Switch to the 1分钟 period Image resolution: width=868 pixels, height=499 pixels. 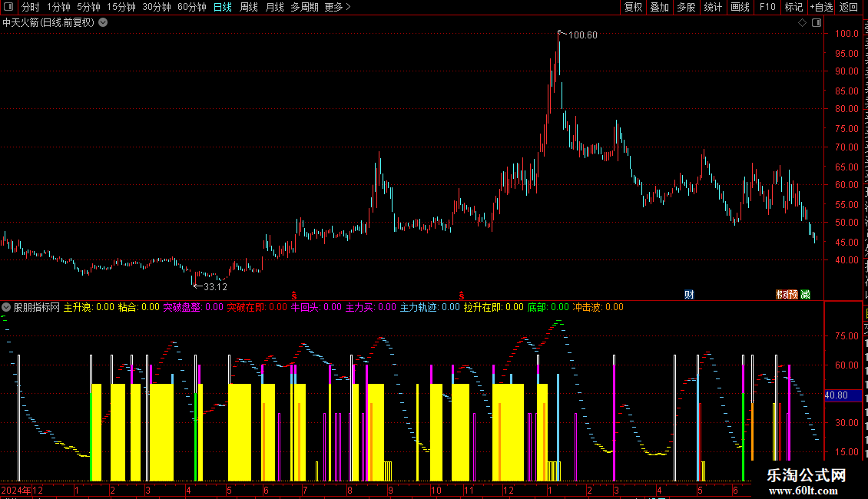[x=58, y=7]
